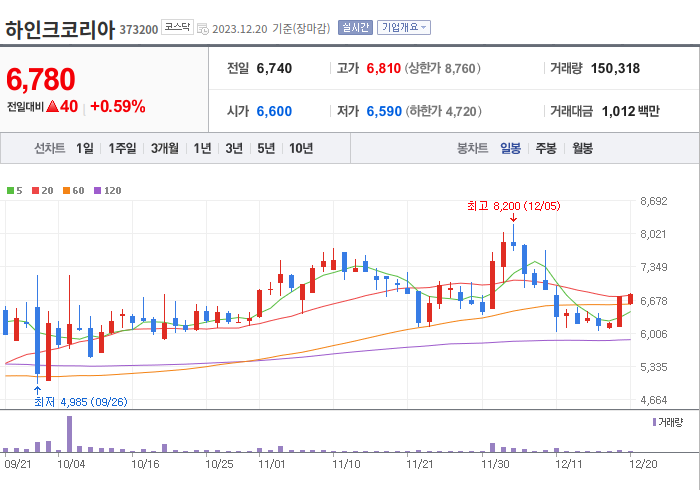
Task: Click the low price 6,590
Action: pyautogui.click(x=384, y=111)
